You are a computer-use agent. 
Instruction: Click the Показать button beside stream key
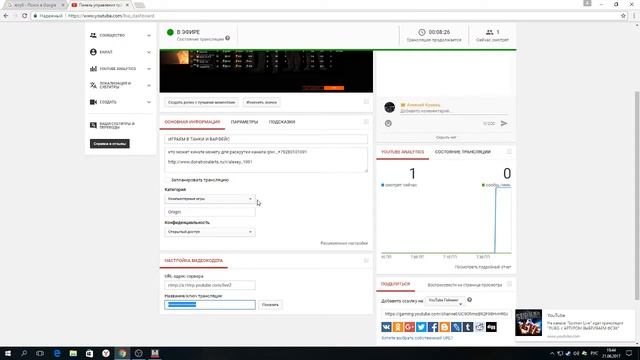pyautogui.click(x=270, y=305)
